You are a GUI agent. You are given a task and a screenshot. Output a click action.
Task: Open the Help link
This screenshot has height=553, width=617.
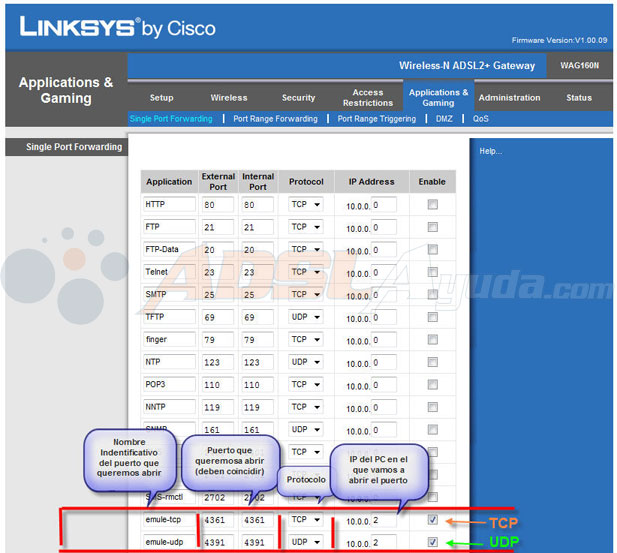(x=490, y=151)
